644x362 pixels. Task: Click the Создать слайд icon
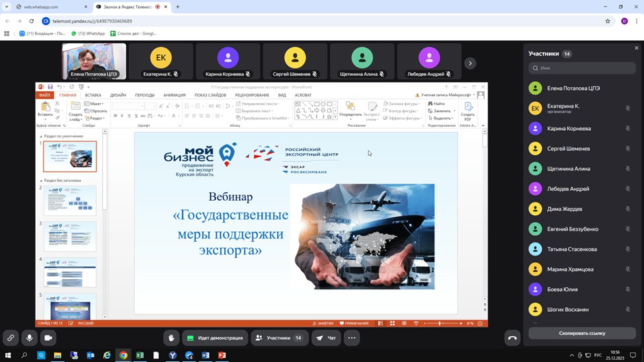(75, 106)
